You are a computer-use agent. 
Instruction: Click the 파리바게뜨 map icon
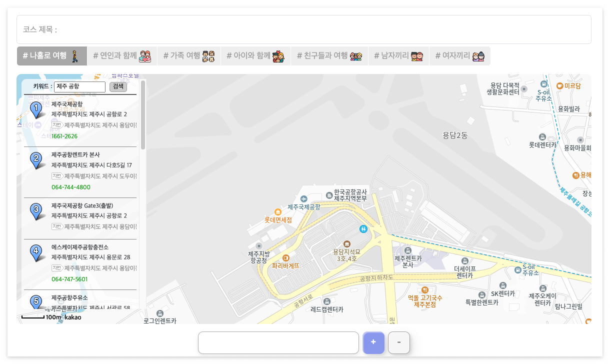pos(286,258)
